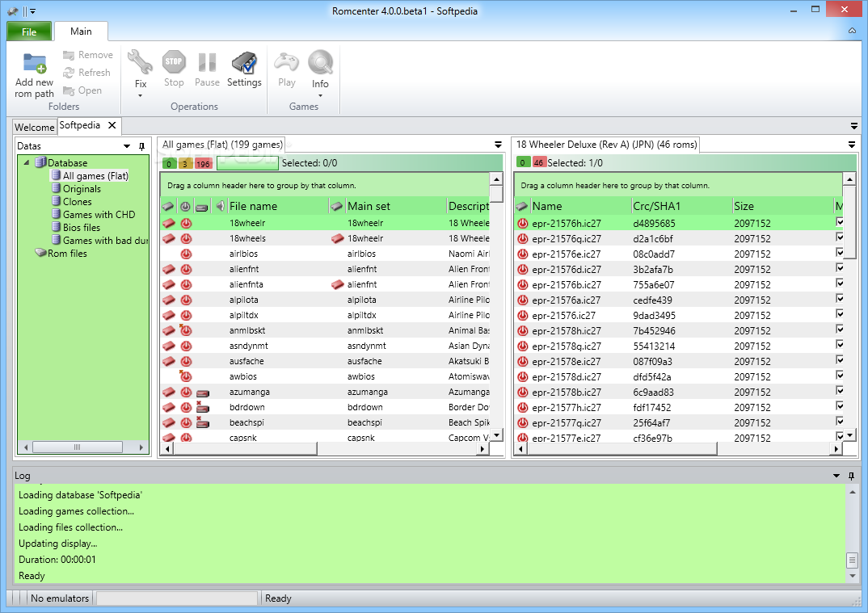Click the green 0 roms filter
This screenshot has width=868, height=613.
523,162
